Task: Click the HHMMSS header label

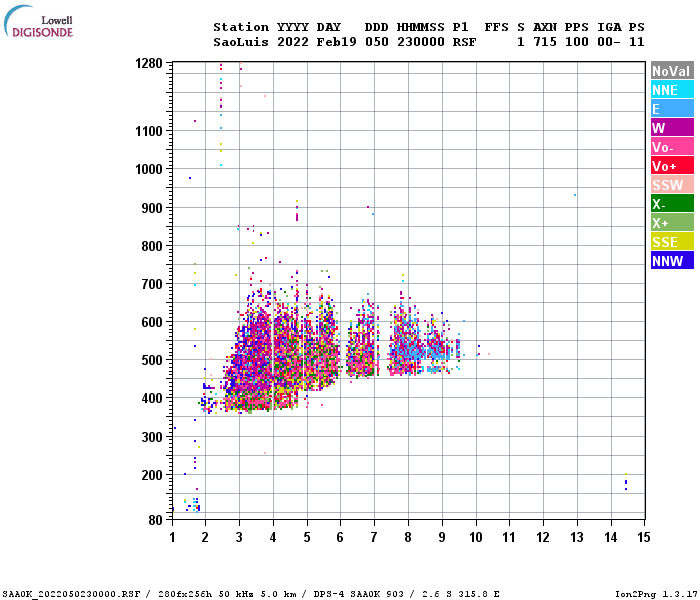Action: 421,27
